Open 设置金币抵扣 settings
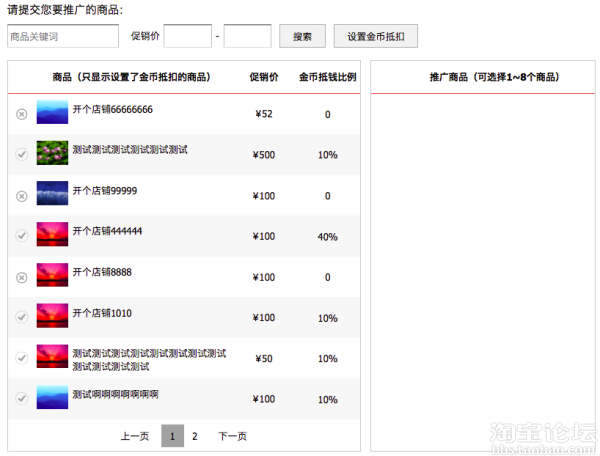Screen dimensions: 600x456 coord(376,36)
